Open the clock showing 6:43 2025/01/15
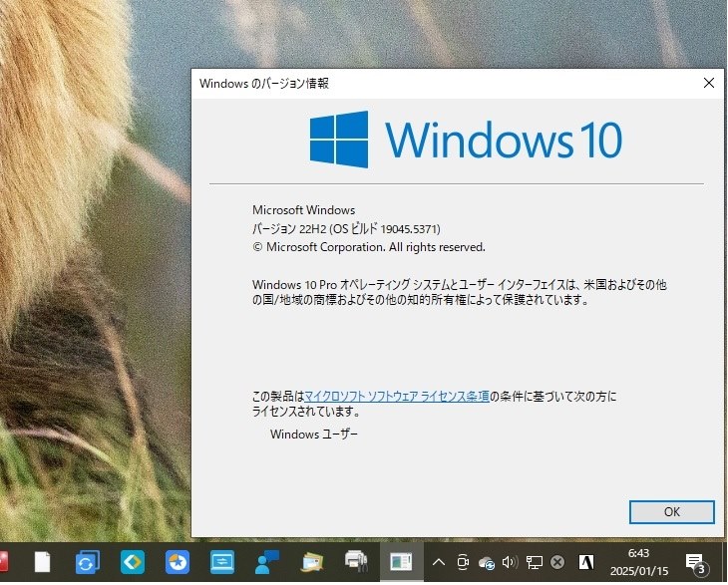 point(639,562)
